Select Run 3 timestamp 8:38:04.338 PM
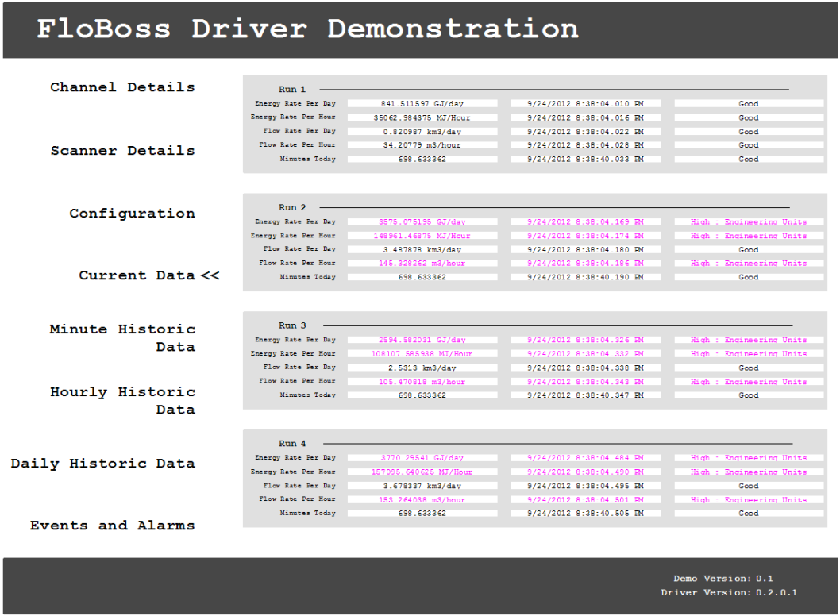 coord(585,368)
